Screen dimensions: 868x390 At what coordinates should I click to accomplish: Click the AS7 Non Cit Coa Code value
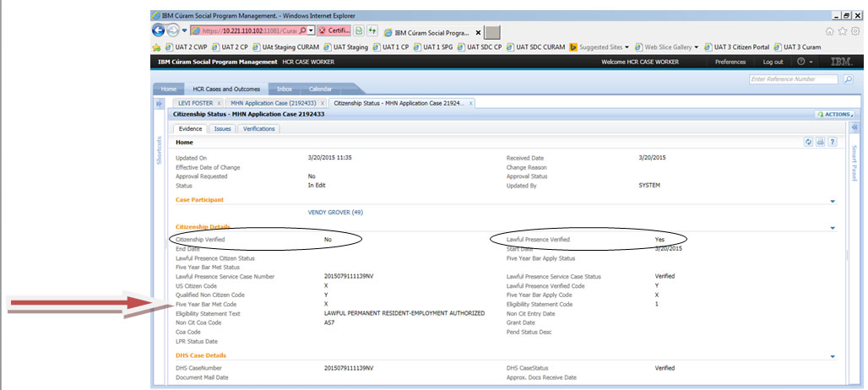(330, 322)
